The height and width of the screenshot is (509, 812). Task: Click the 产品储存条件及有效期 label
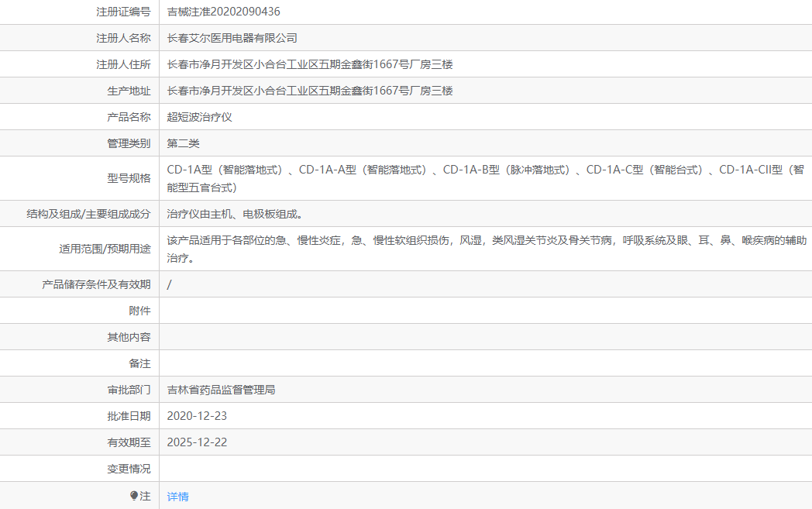(96, 285)
